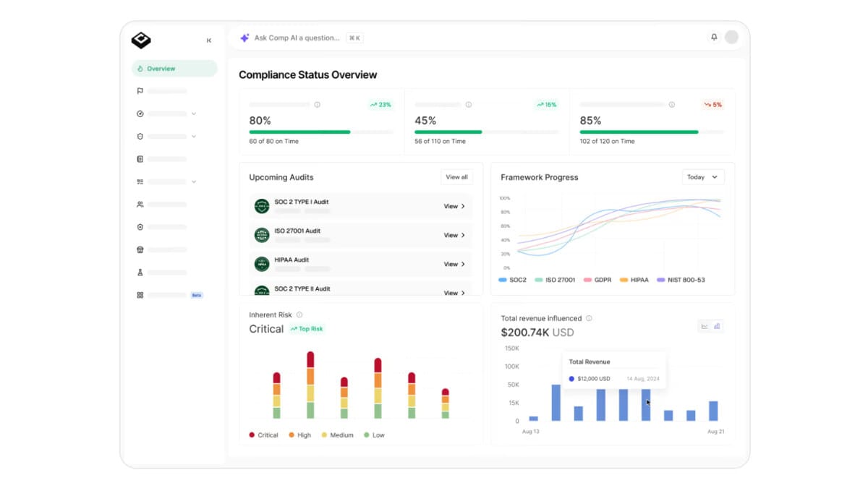
Task: Toggle the NIST 800-53 legend swatch
Action: click(x=660, y=280)
